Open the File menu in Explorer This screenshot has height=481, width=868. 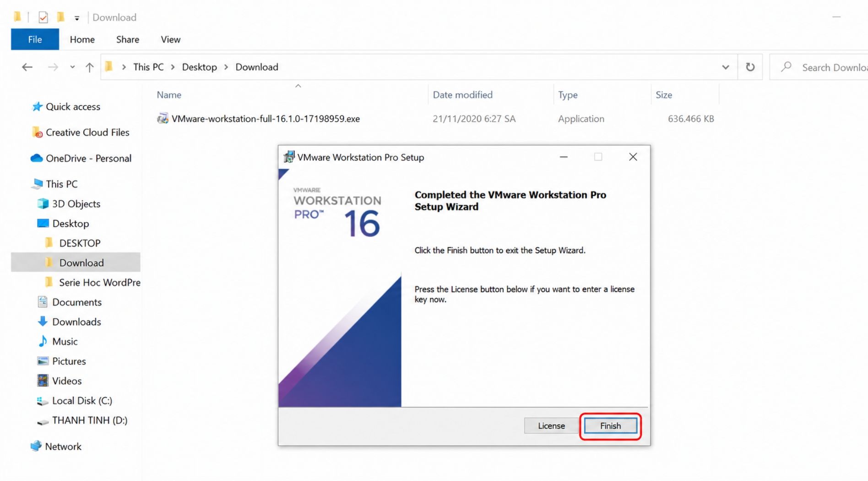point(35,39)
